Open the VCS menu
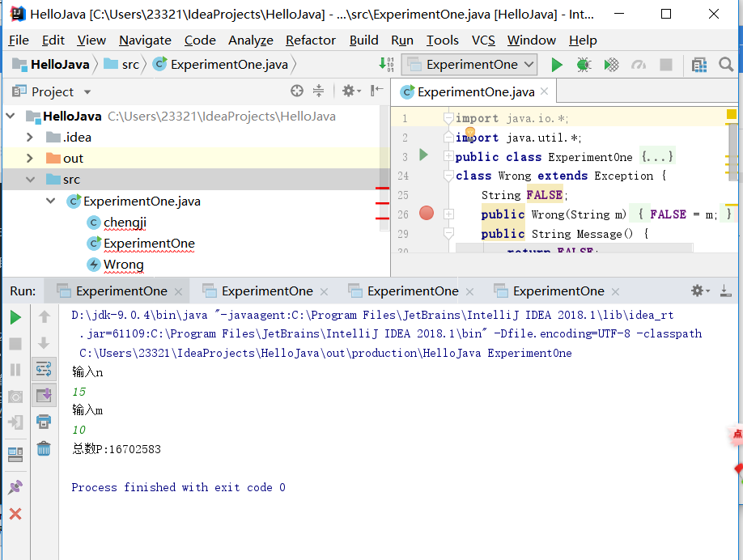The height and width of the screenshot is (560, 743). (x=483, y=40)
